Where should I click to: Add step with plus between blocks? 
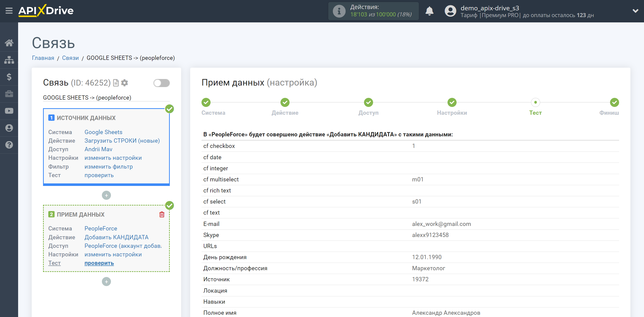(x=106, y=195)
